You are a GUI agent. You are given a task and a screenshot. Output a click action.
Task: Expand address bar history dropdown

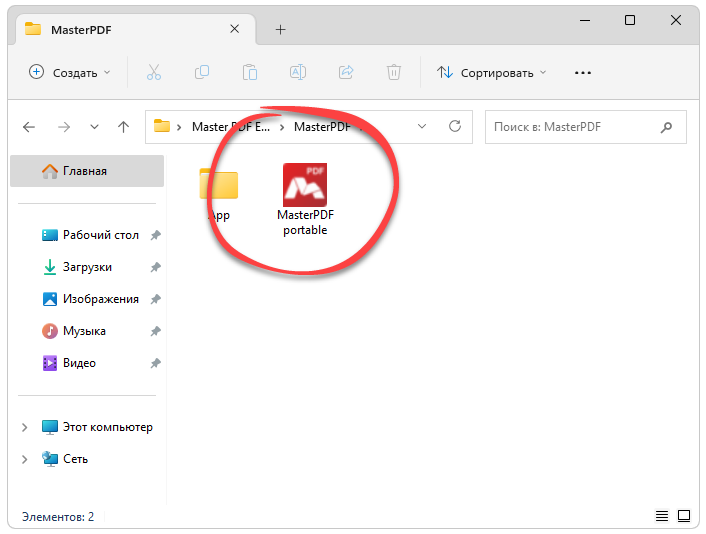pos(422,127)
